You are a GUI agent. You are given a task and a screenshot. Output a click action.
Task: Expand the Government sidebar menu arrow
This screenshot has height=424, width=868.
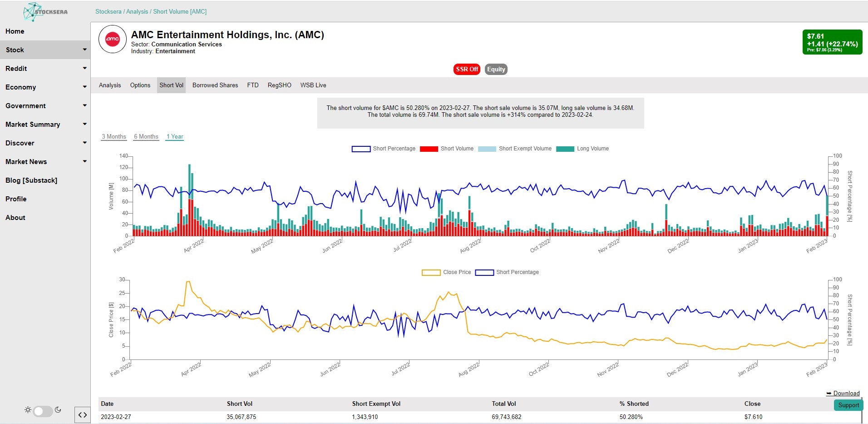(x=84, y=105)
